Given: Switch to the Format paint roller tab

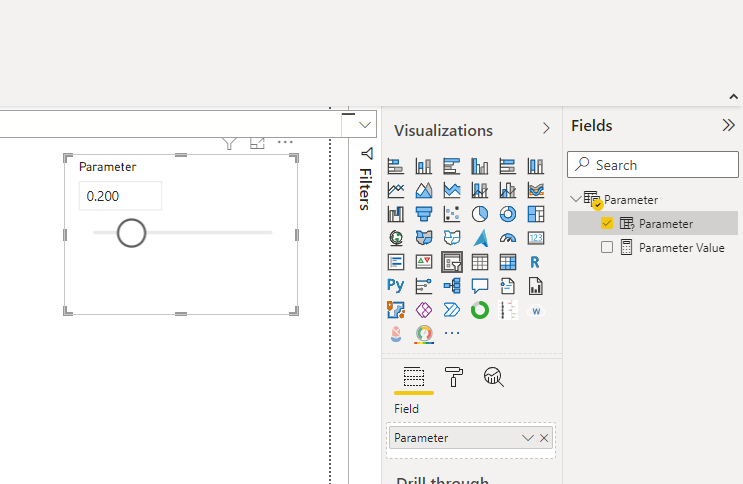Looking at the screenshot, I should coord(453,377).
